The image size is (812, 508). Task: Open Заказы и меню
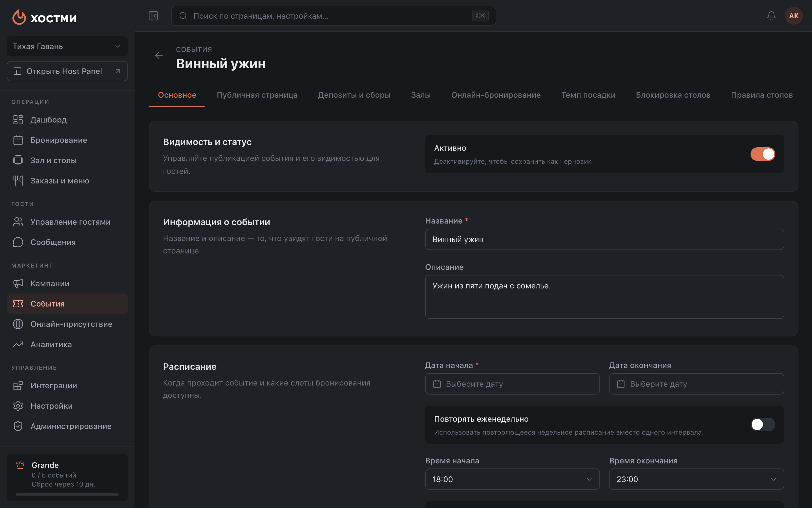coord(67,181)
